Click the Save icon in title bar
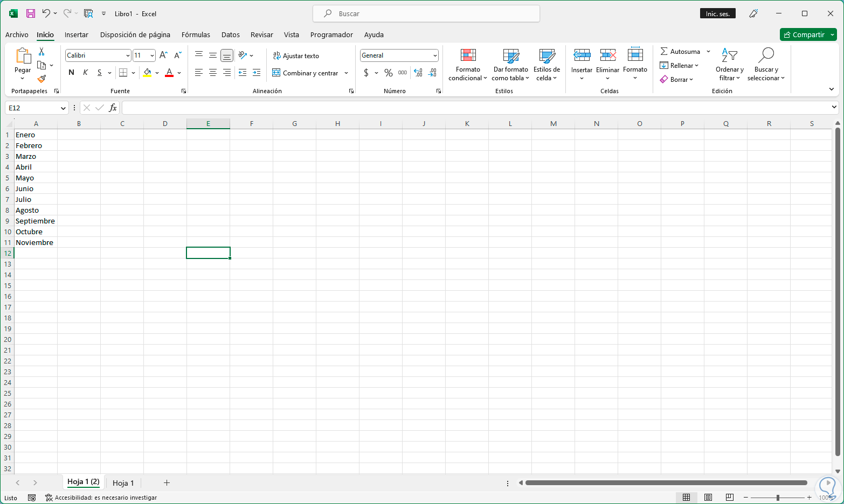The height and width of the screenshot is (504, 844). [x=31, y=13]
